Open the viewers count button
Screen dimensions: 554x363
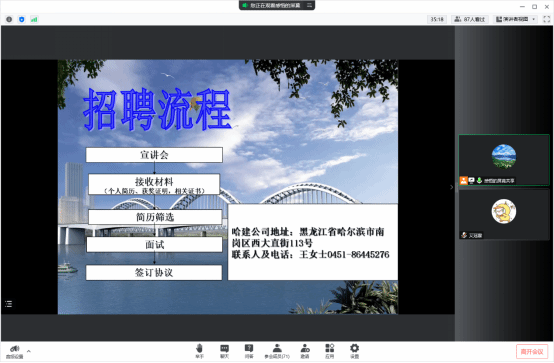pos(470,19)
